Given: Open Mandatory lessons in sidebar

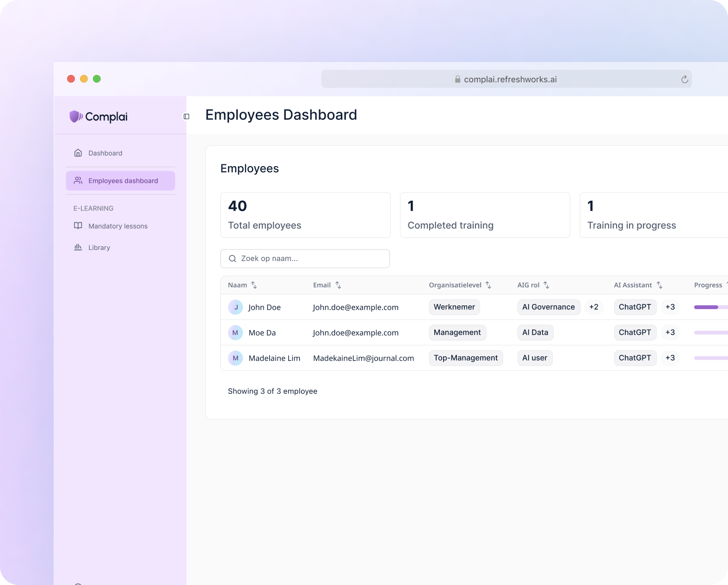Looking at the screenshot, I should pyautogui.click(x=120, y=226).
